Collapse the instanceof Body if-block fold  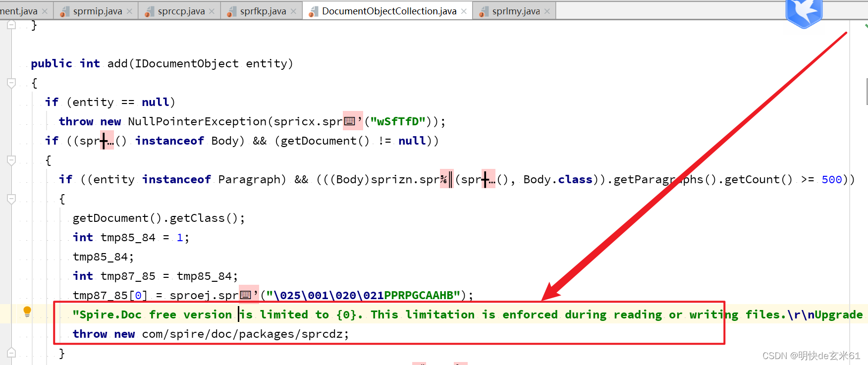(x=11, y=160)
